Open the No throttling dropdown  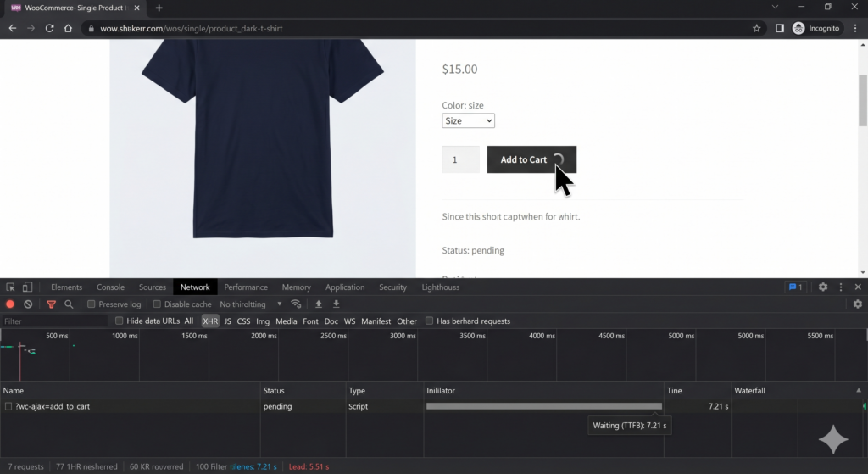[251, 304]
